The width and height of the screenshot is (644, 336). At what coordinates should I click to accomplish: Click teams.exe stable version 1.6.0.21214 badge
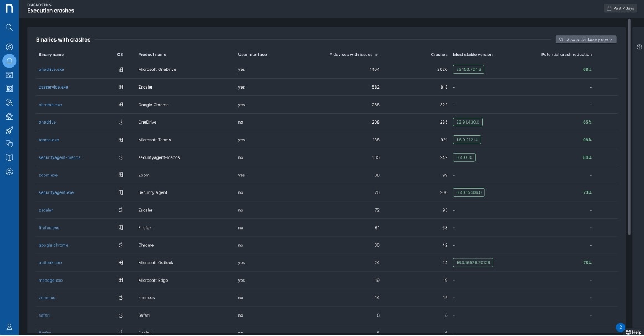tap(467, 140)
